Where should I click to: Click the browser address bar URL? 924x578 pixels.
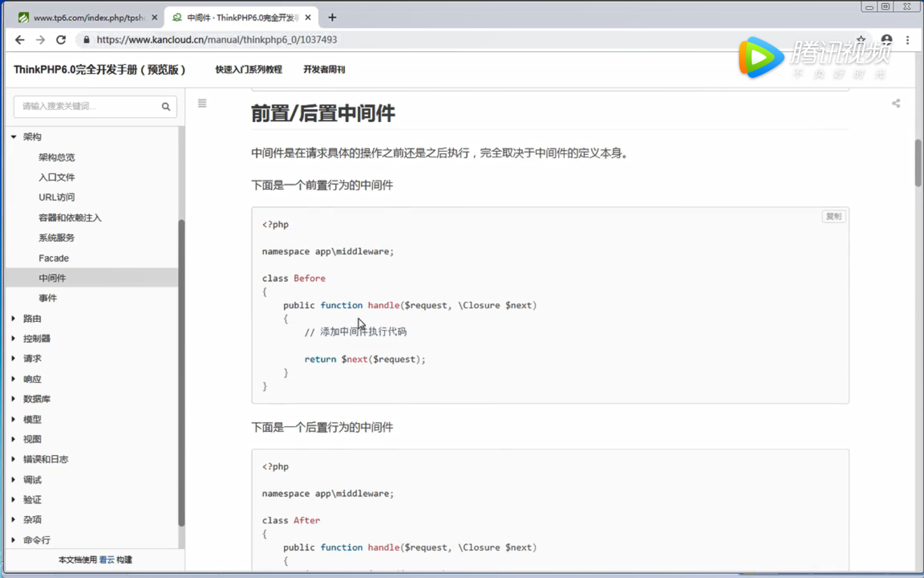217,40
